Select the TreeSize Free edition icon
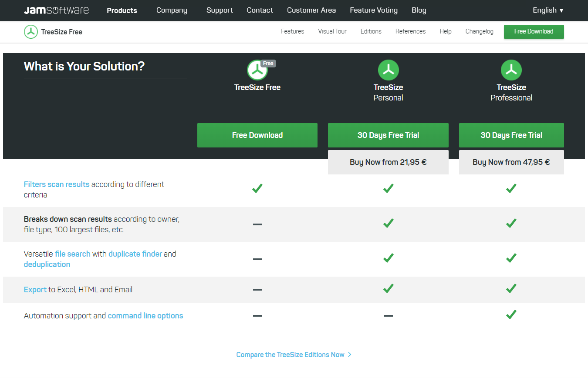Image resolution: width=588 pixels, height=378 pixels. (257, 70)
